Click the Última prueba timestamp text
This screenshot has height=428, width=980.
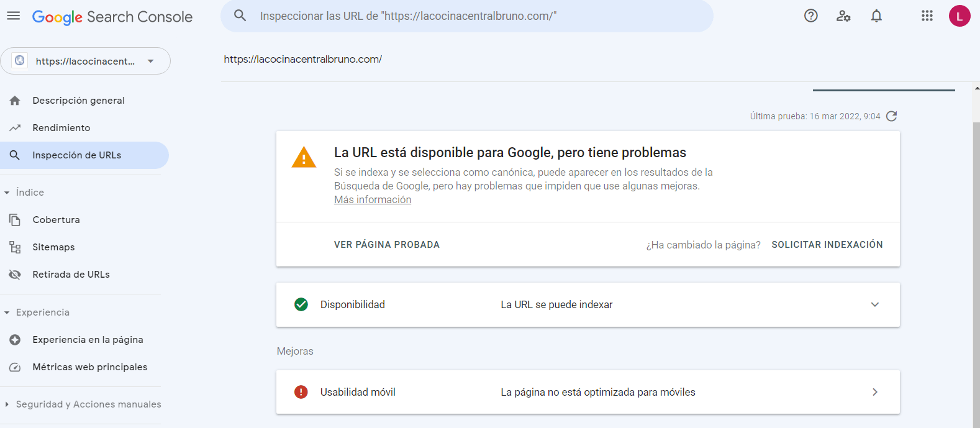(x=815, y=116)
